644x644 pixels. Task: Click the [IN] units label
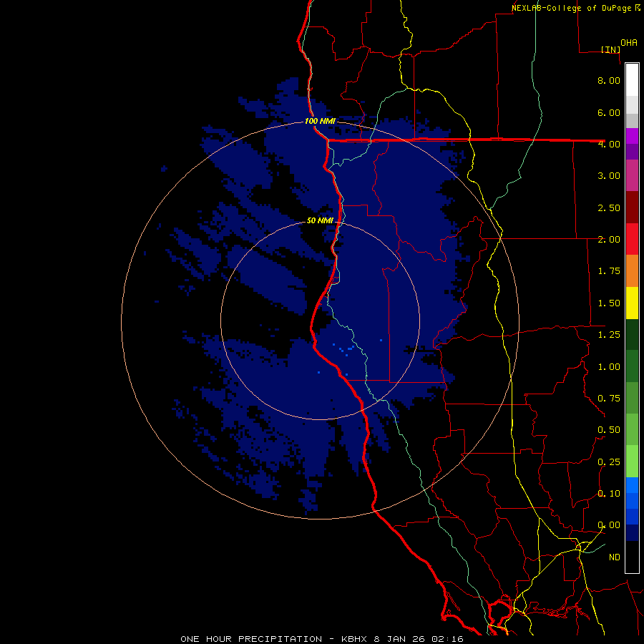click(x=610, y=49)
